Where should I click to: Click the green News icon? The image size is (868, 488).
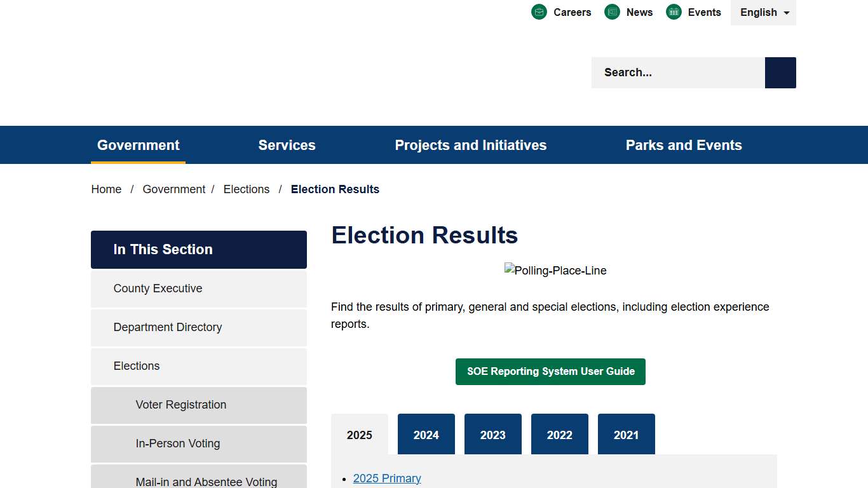(x=612, y=11)
